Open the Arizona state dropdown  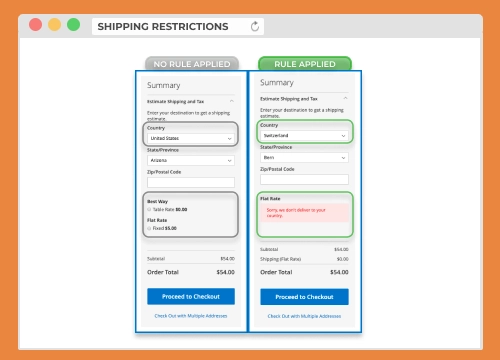coord(191,160)
